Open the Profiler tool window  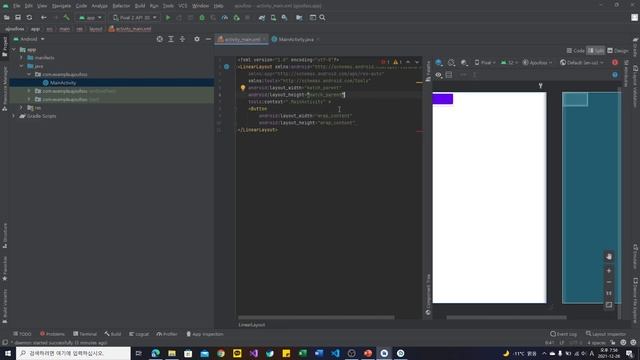point(167,334)
